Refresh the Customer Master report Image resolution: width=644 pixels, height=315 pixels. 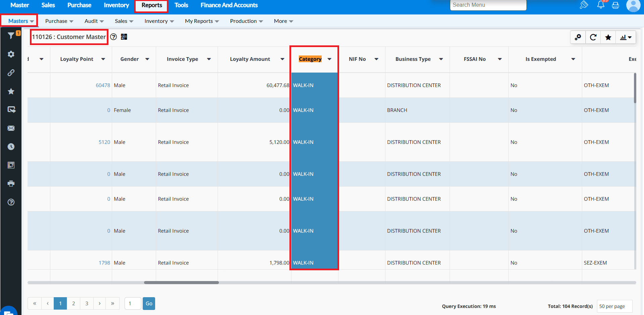click(593, 37)
